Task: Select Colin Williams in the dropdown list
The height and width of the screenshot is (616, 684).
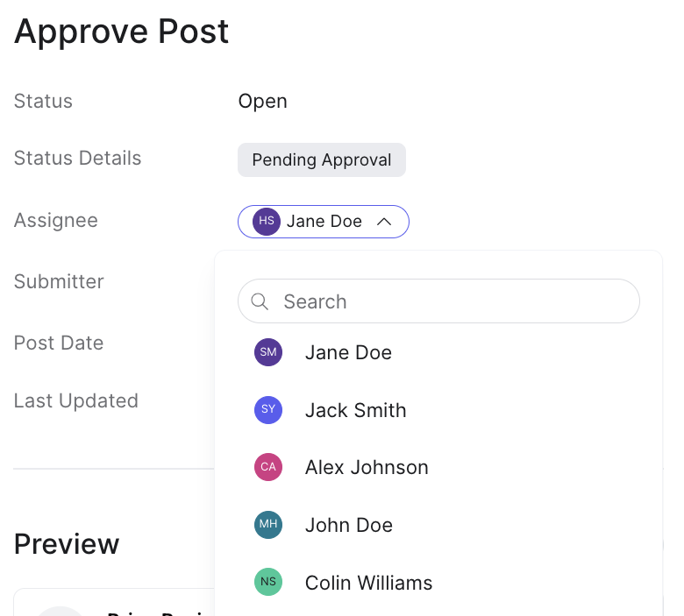Action: pyautogui.click(x=368, y=583)
